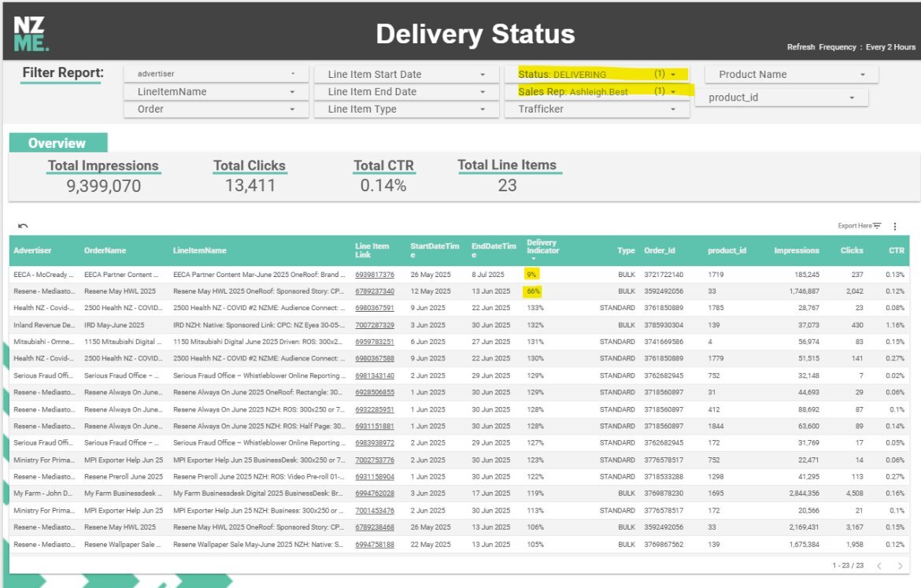Click the Delivery Indicator sort arrow
This screenshot has height=588, width=921.
(533, 258)
